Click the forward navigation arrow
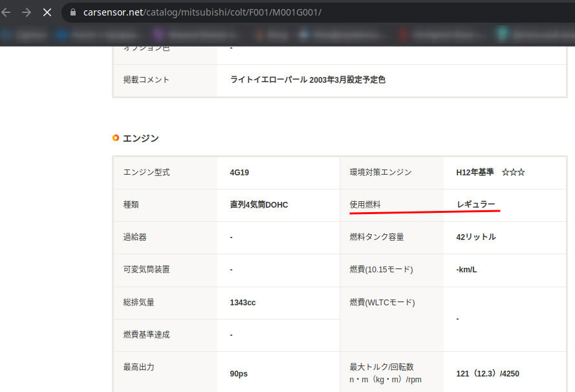The height and width of the screenshot is (392, 575). 26,12
